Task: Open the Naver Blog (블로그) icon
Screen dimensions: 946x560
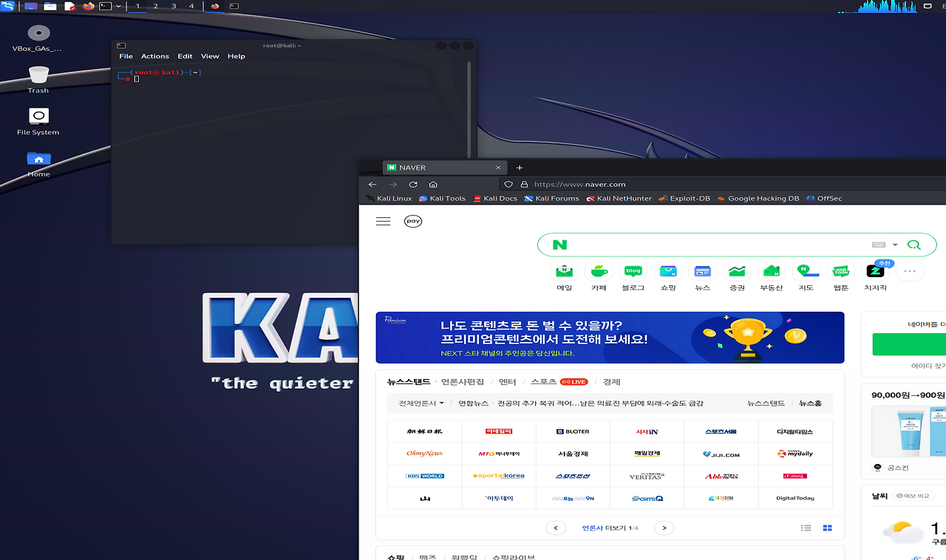Action: click(633, 271)
